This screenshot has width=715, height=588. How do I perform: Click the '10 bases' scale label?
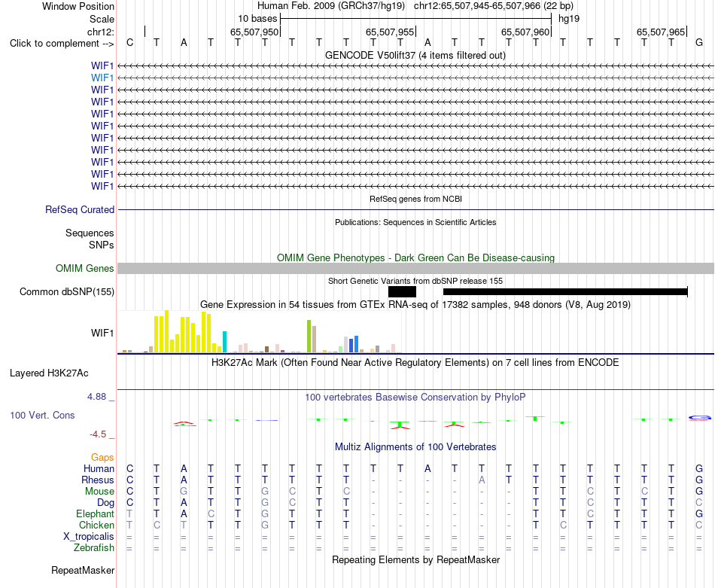[x=257, y=19]
